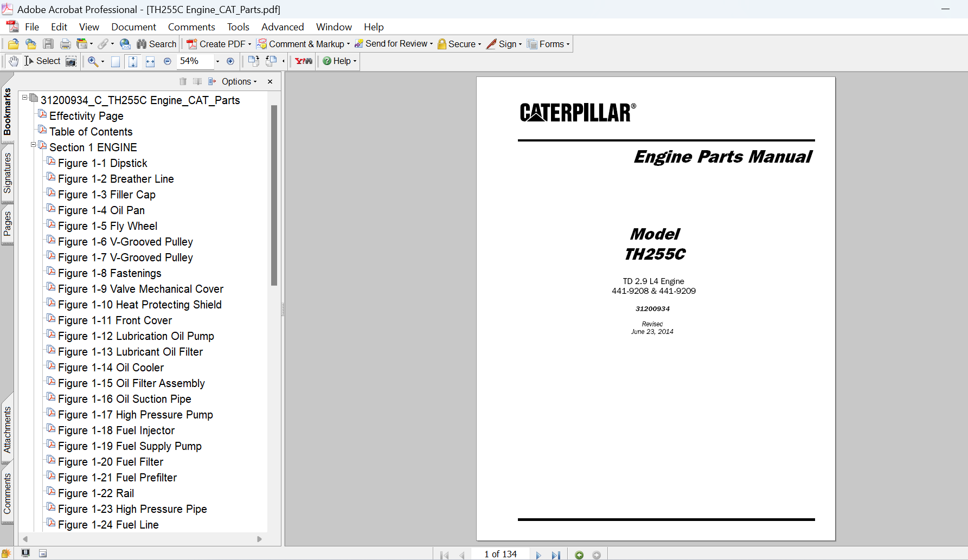
Task: Open the Effectivity Page bookmark
Action: [x=86, y=116]
